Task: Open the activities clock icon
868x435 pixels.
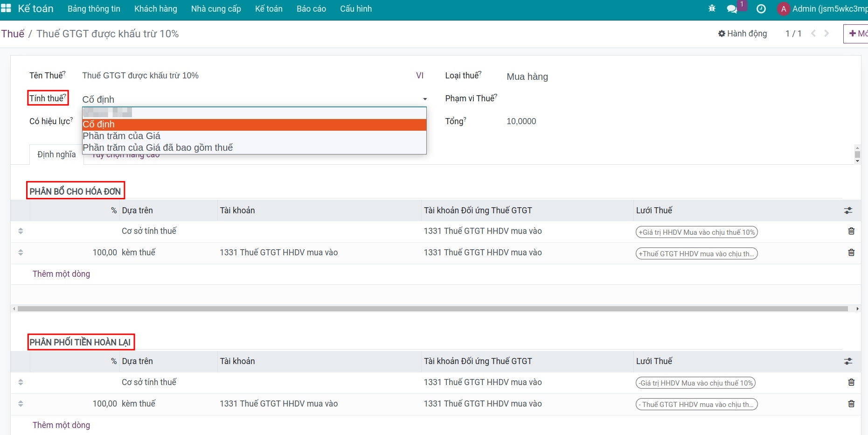Action: pyautogui.click(x=761, y=9)
